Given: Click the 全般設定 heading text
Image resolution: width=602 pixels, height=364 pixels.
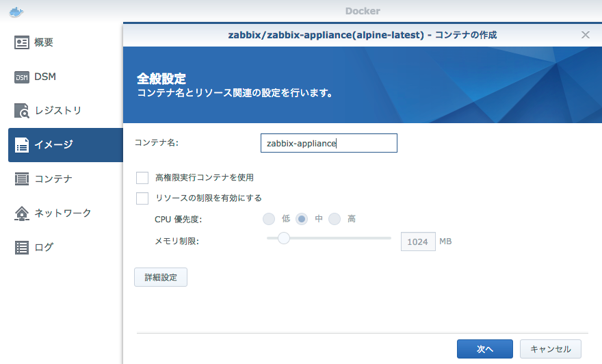Looking at the screenshot, I should pos(161,79).
